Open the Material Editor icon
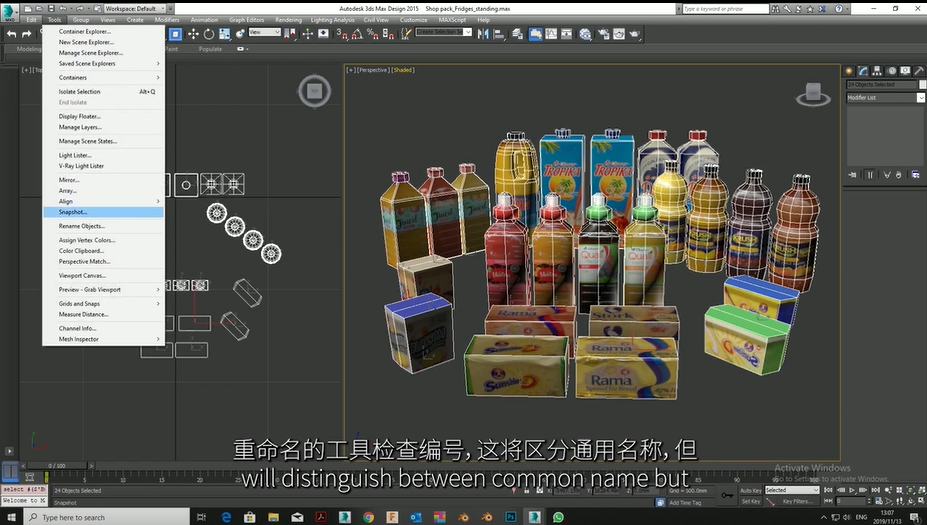 click(585, 34)
